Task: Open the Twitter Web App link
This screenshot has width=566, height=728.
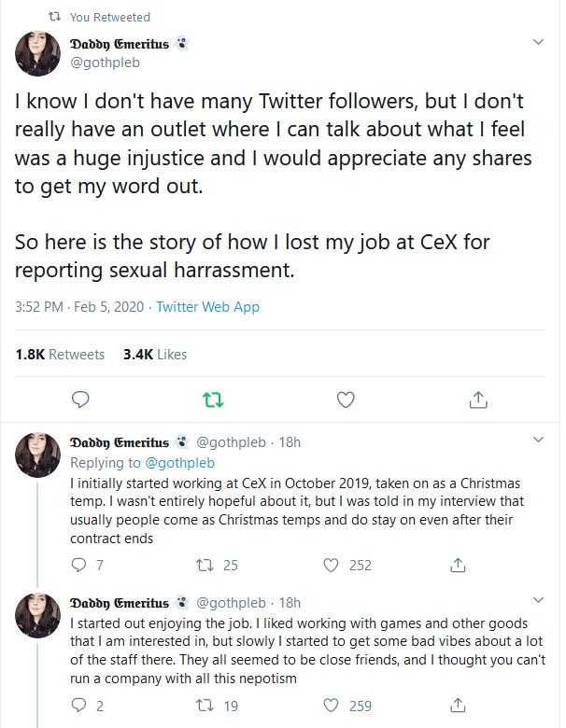Action: (207, 307)
